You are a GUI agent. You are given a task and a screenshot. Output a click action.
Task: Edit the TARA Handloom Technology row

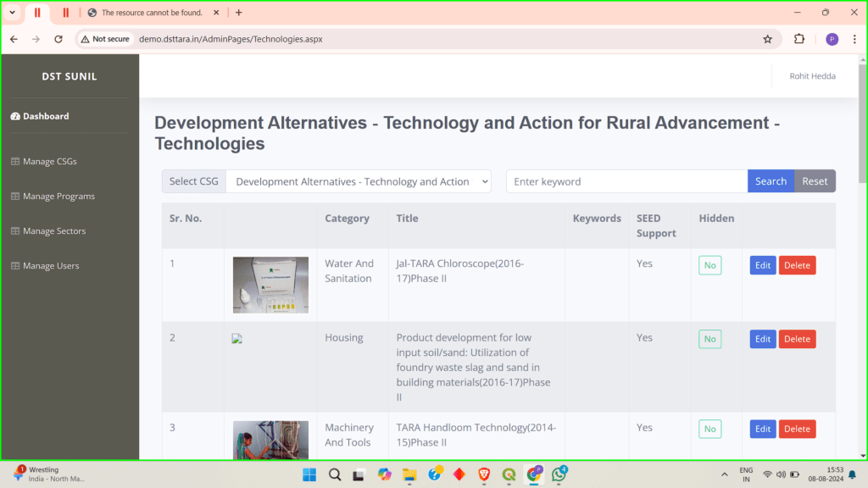[x=763, y=429]
